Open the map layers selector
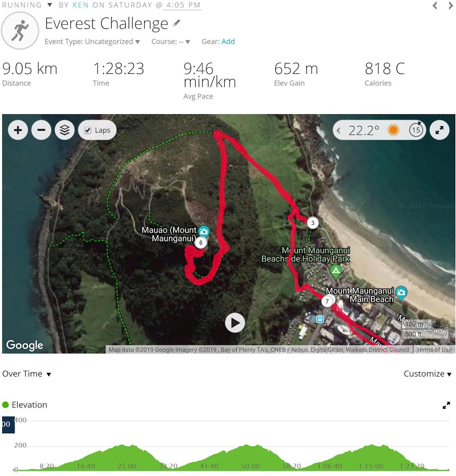This screenshot has height=476, width=456. tap(64, 130)
